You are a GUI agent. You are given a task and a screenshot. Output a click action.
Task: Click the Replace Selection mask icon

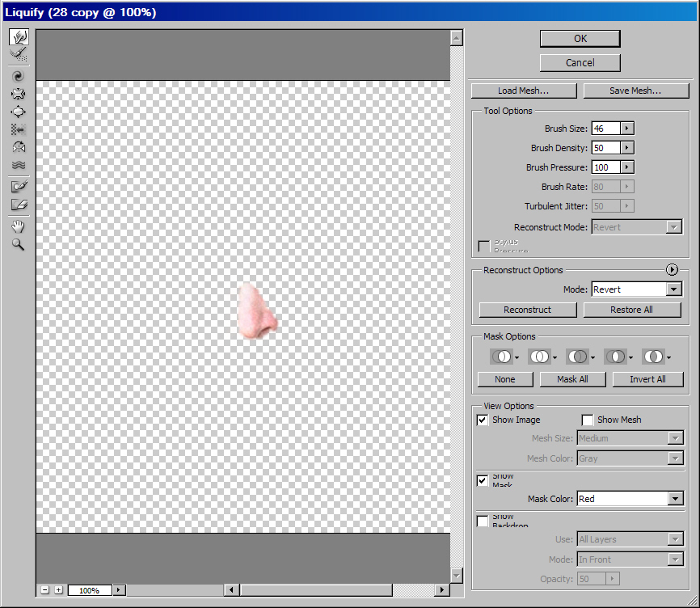point(502,357)
